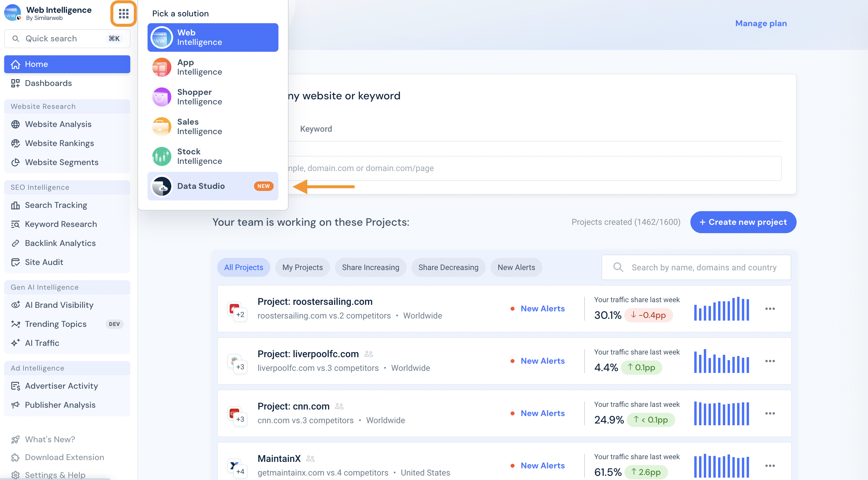Switch to the All Projects filter

point(244,267)
